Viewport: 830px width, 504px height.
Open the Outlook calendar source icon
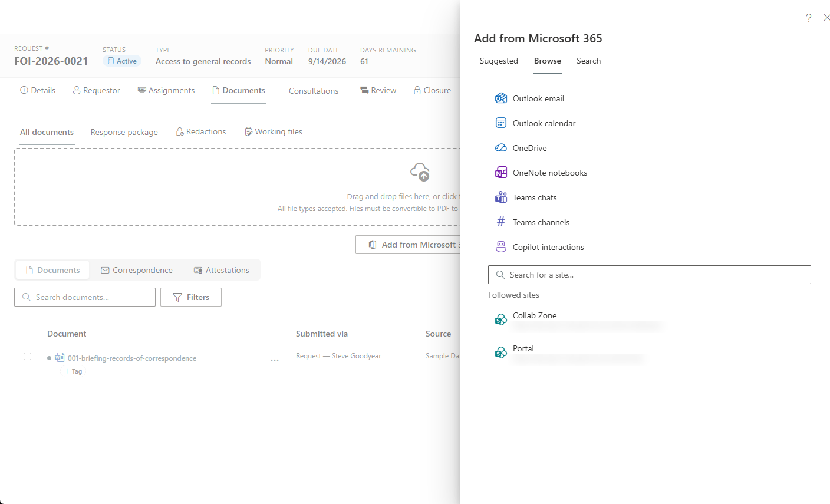(501, 123)
